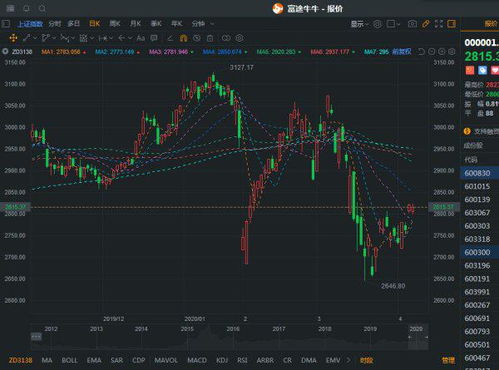The width and height of the screenshot is (499, 370).
Task: Toggle the right sidebar panel icon
Action: click(452, 24)
